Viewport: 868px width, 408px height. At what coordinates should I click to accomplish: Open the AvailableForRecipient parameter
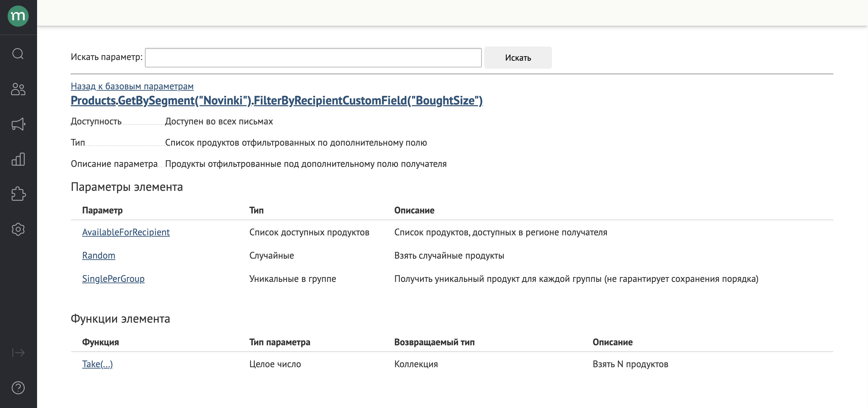click(x=126, y=232)
